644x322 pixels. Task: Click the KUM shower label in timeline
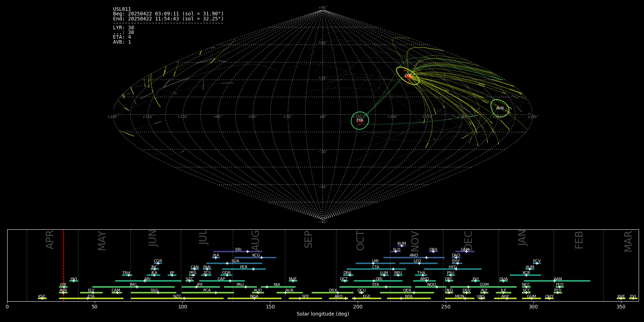(x=402, y=244)
